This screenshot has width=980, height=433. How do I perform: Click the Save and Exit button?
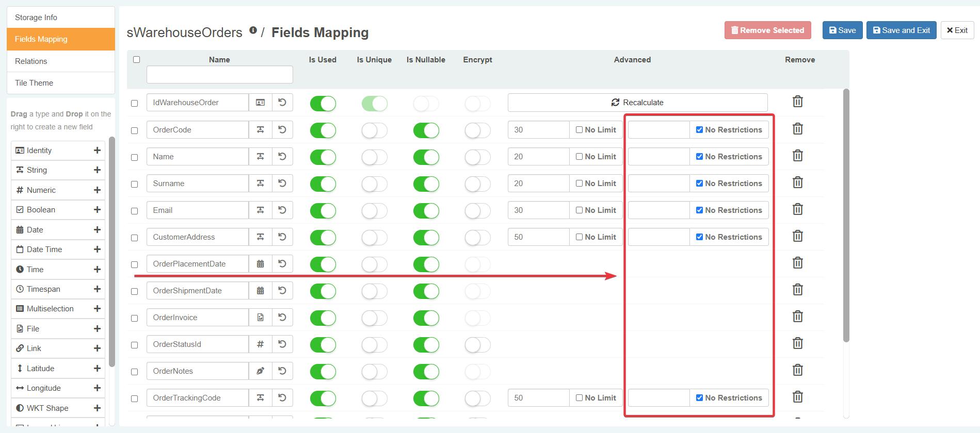point(901,30)
